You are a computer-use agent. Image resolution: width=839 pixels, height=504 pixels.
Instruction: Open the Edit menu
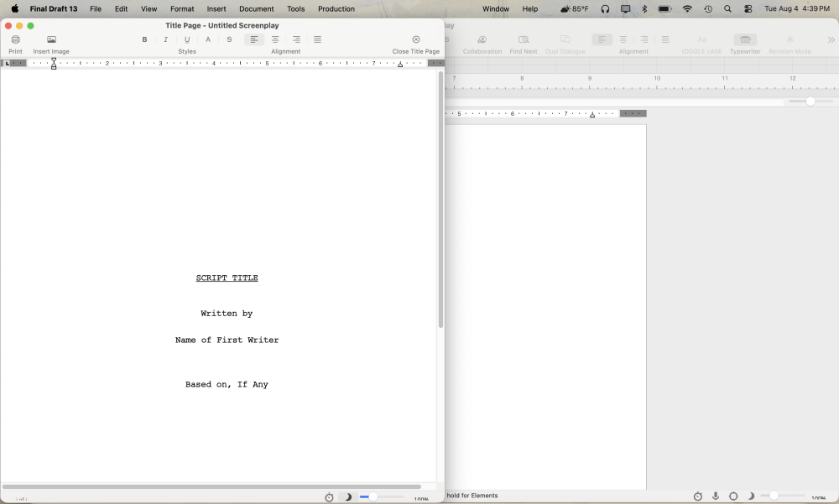point(122,8)
